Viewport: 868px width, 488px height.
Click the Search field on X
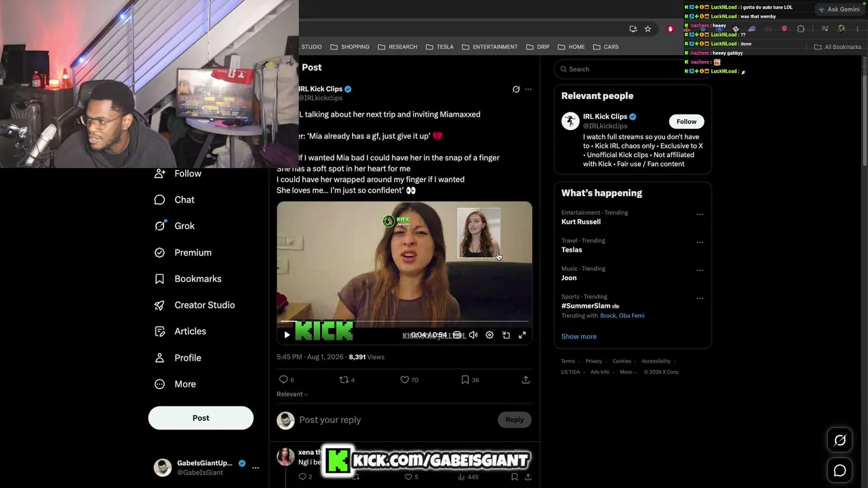[633, 69]
